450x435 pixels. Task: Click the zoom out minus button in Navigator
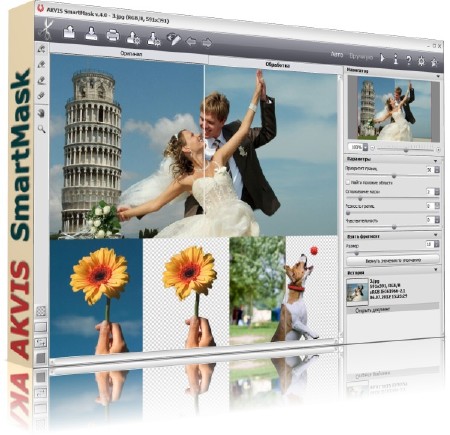pos(373,148)
